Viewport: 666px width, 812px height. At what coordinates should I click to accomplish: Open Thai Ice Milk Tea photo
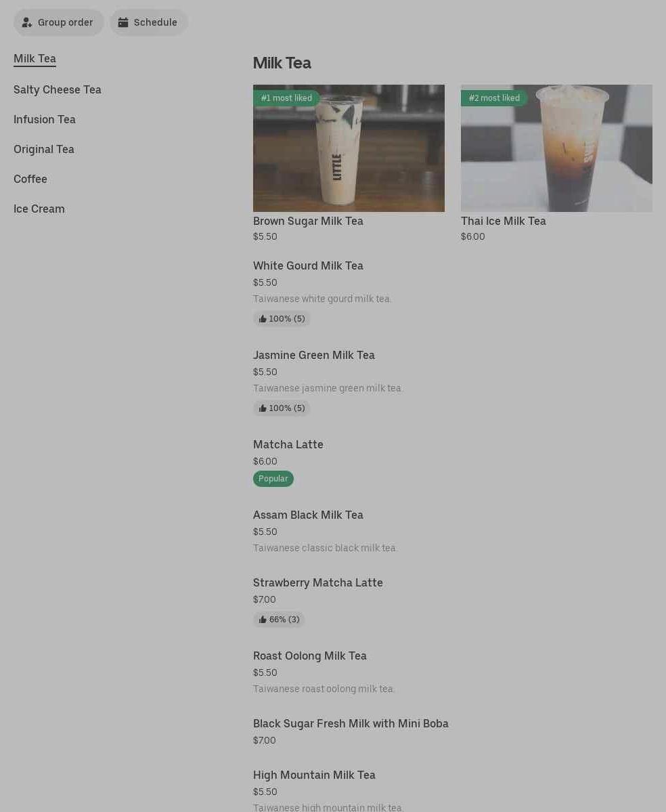556,148
